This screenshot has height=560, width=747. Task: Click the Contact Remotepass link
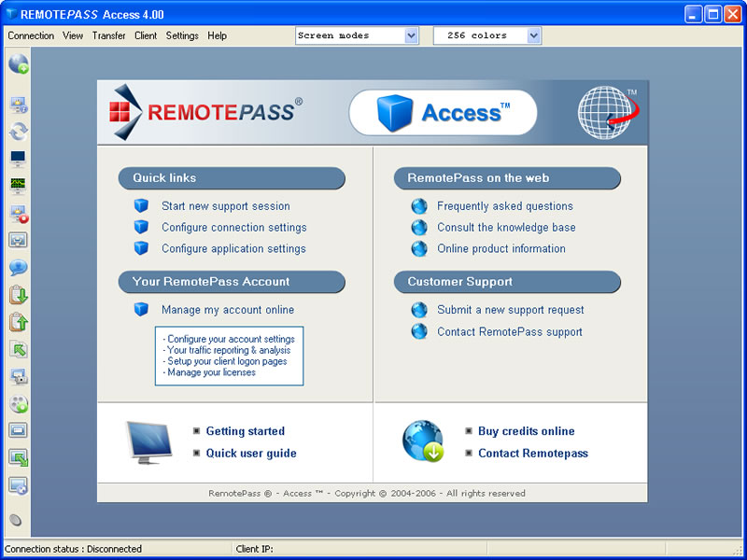coord(533,453)
